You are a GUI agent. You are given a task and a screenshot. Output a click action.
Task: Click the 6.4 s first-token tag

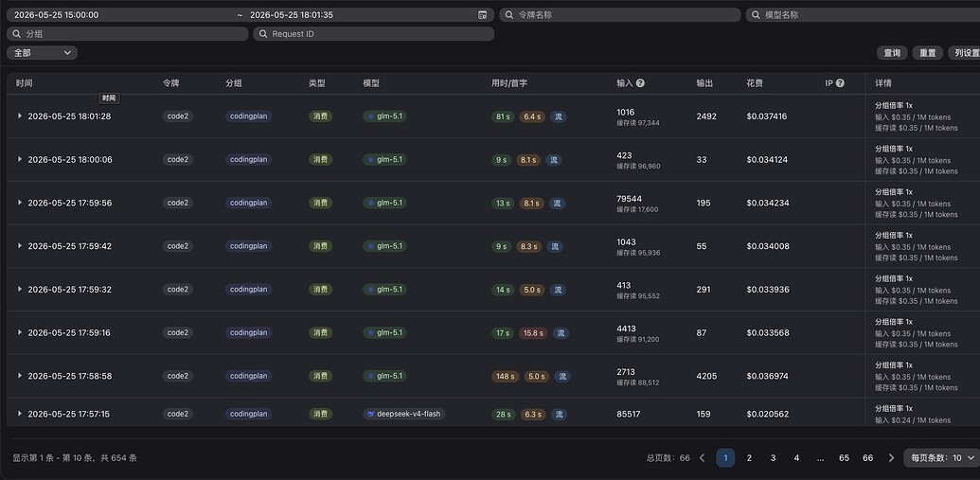pyautogui.click(x=533, y=116)
